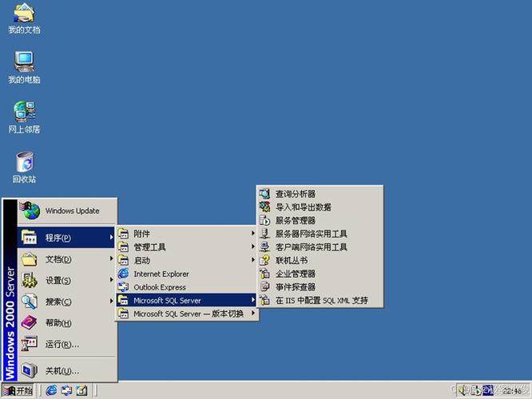Click the Microsoft SQL Server folder icon
The image size is (532, 399).
coord(123,300)
